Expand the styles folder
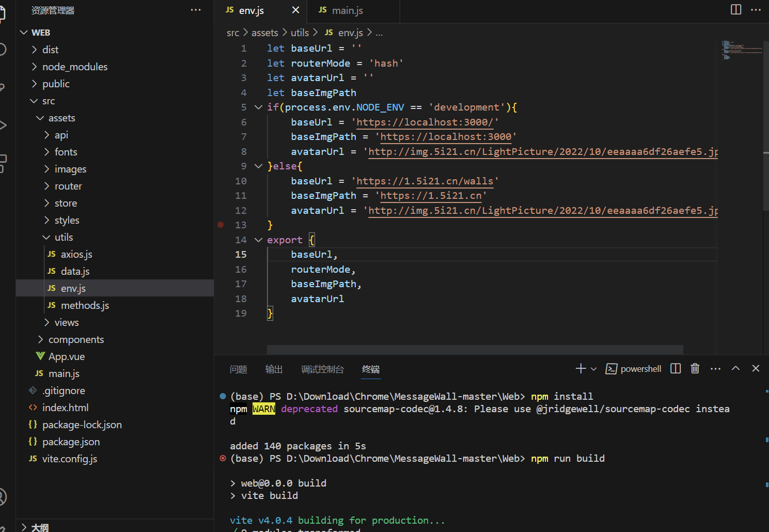Screen dimensions: 769x532 (x=46, y=220)
